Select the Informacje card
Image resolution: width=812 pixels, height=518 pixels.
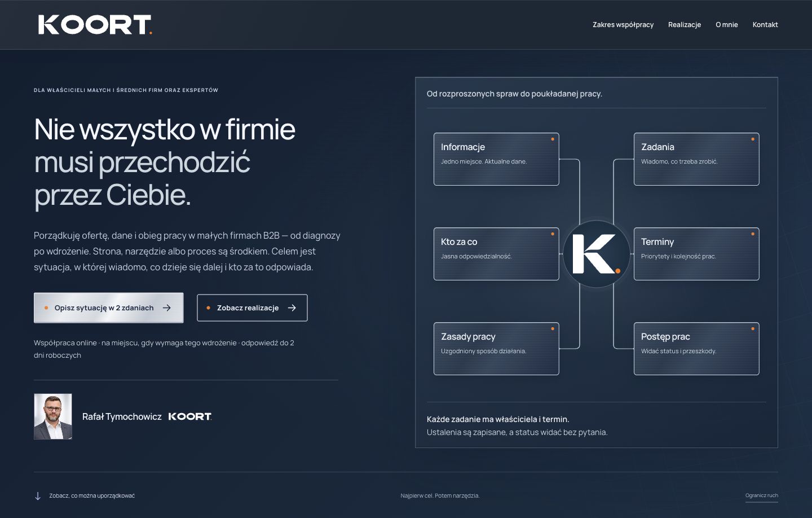[496, 159]
